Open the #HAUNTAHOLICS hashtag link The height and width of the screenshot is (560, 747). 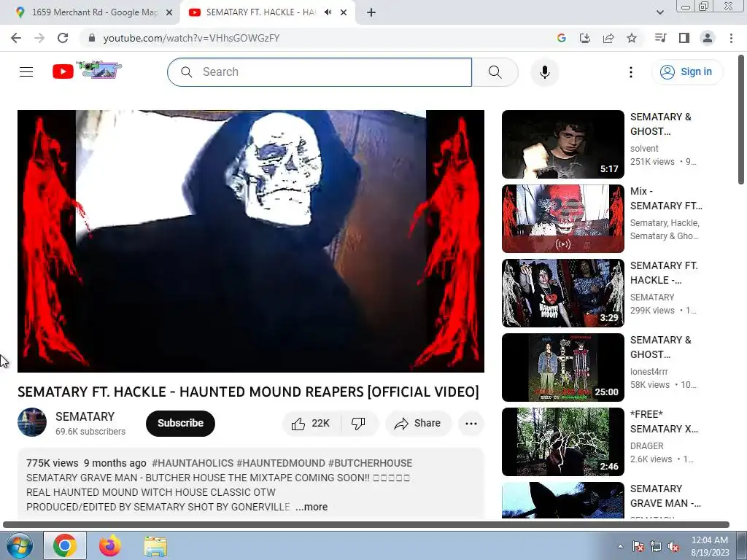193,463
